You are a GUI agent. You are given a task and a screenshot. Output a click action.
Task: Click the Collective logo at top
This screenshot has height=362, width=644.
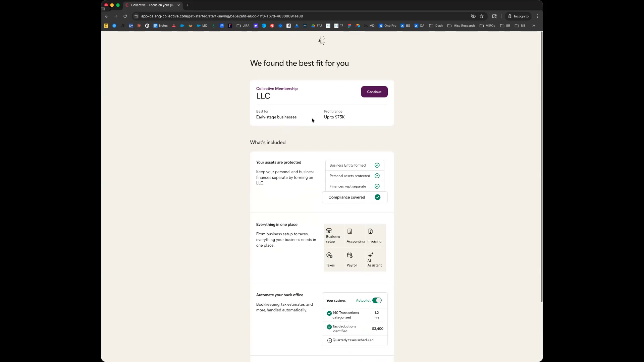[322, 41]
